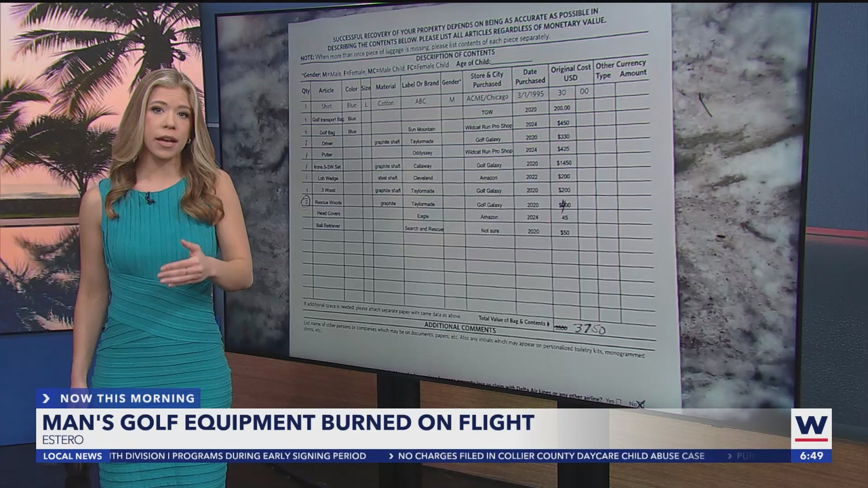
Task: Click the Color column header
Action: 351,88
